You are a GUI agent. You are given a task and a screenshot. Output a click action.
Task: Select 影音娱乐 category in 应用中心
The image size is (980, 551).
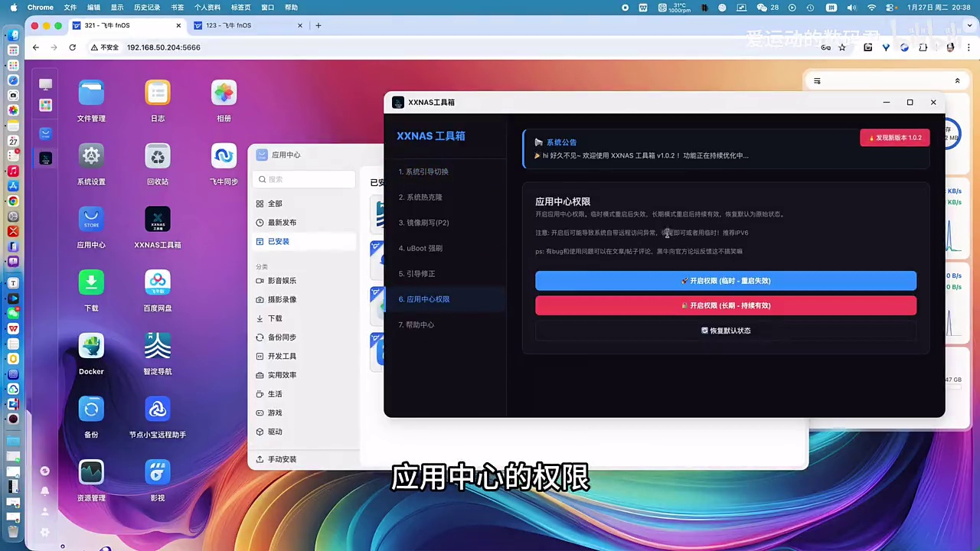click(304, 281)
